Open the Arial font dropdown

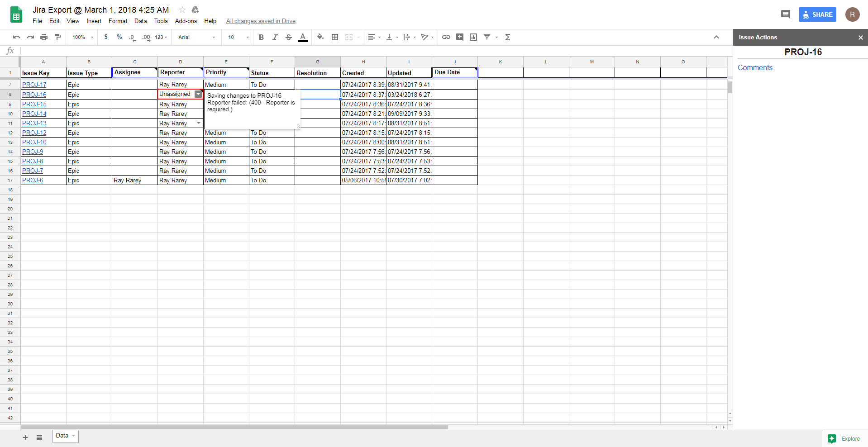[x=196, y=37]
